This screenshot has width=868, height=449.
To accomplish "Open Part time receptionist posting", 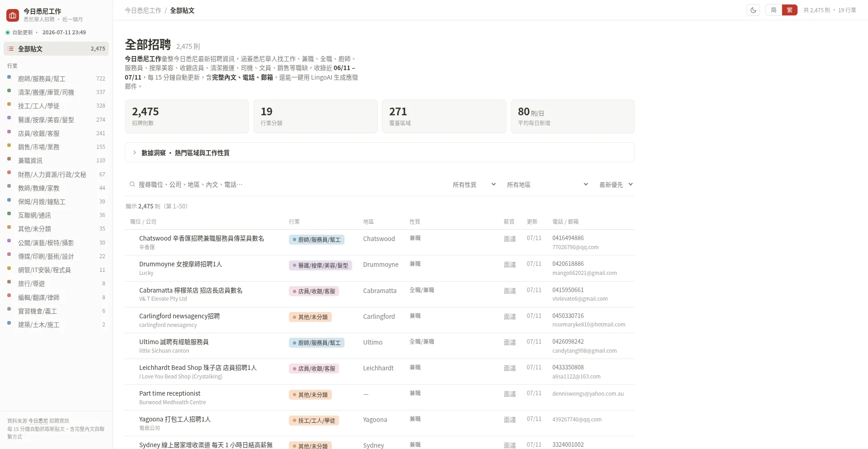I will [x=170, y=393].
